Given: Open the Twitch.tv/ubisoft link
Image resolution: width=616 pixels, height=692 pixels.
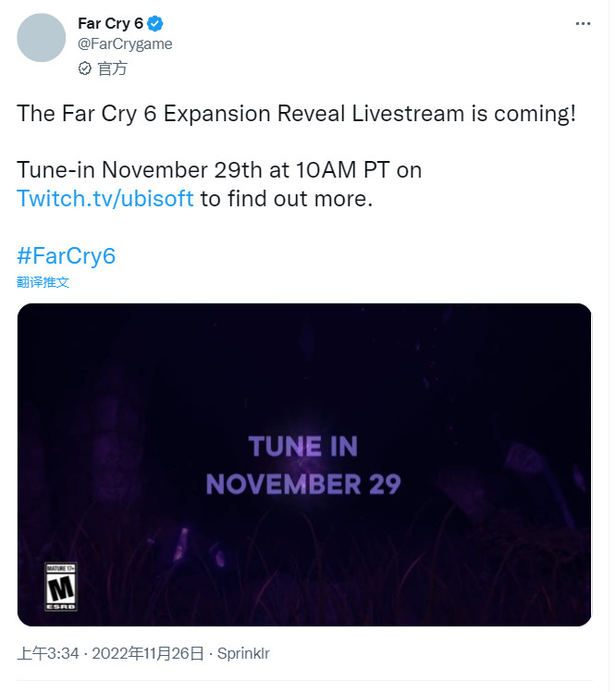Looking at the screenshot, I should (105, 199).
